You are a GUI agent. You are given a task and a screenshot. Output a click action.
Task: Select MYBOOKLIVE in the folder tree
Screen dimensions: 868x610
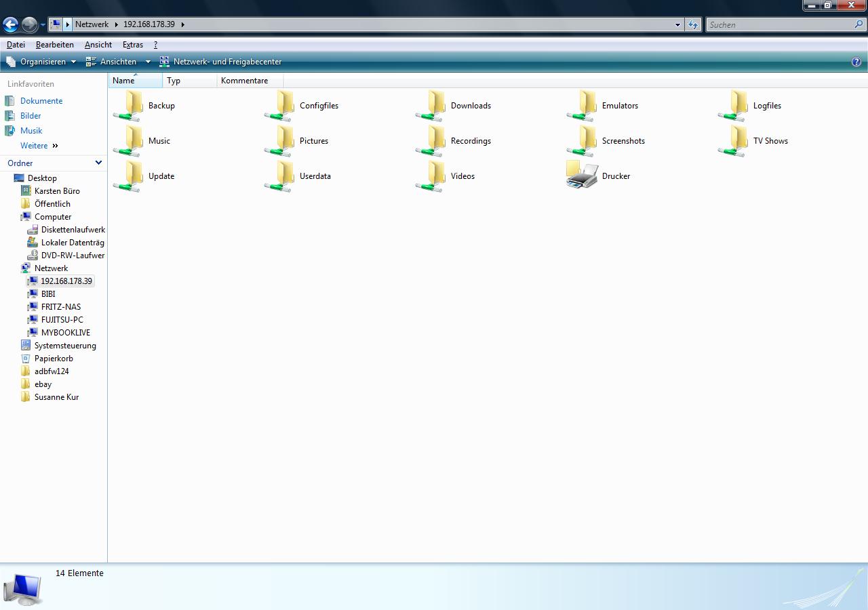tap(65, 333)
